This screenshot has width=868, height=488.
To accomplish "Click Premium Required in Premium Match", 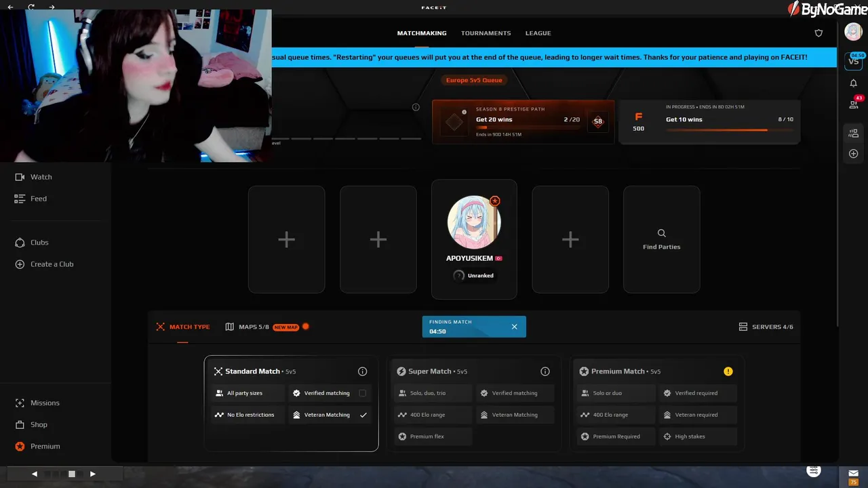I will 616,436.
